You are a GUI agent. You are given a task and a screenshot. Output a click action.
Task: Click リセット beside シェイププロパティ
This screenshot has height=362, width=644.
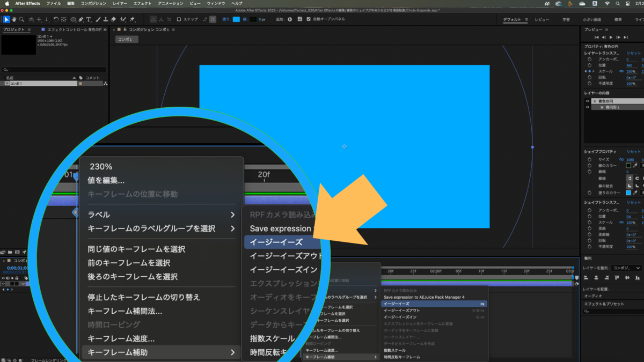(634, 152)
